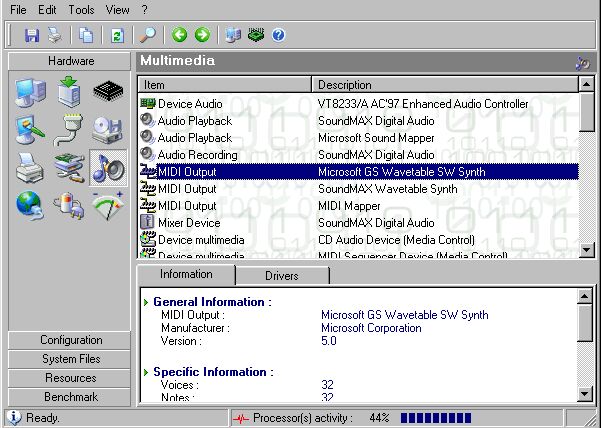601x428 pixels.
Task: Open the Network globe icon
Action: tap(30, 206)
